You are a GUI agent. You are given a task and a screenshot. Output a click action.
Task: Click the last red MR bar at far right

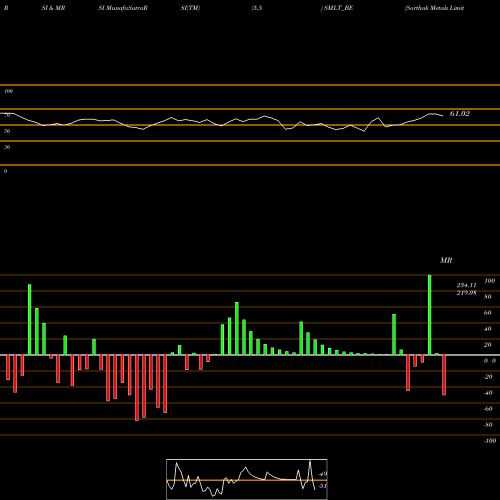[x=444, y=375]
